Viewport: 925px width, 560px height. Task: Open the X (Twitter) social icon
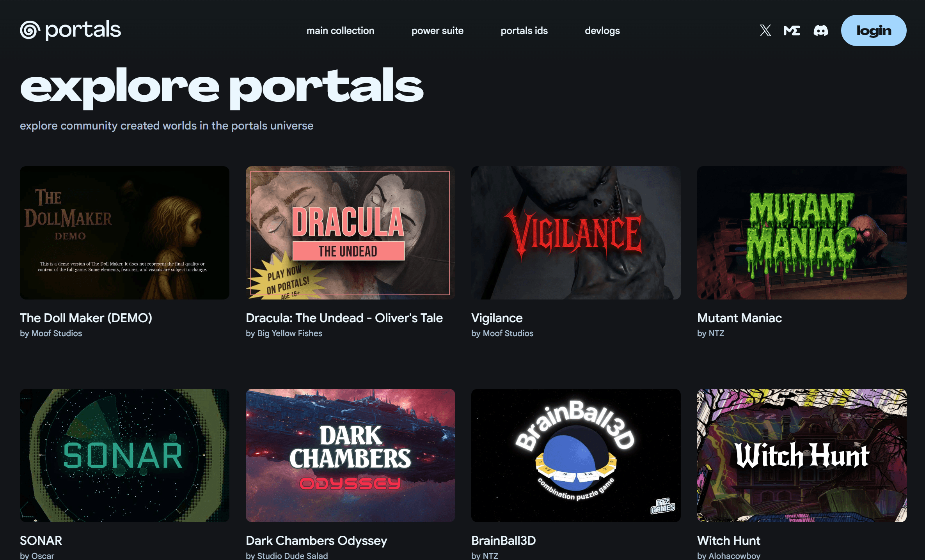click(765, 30)
